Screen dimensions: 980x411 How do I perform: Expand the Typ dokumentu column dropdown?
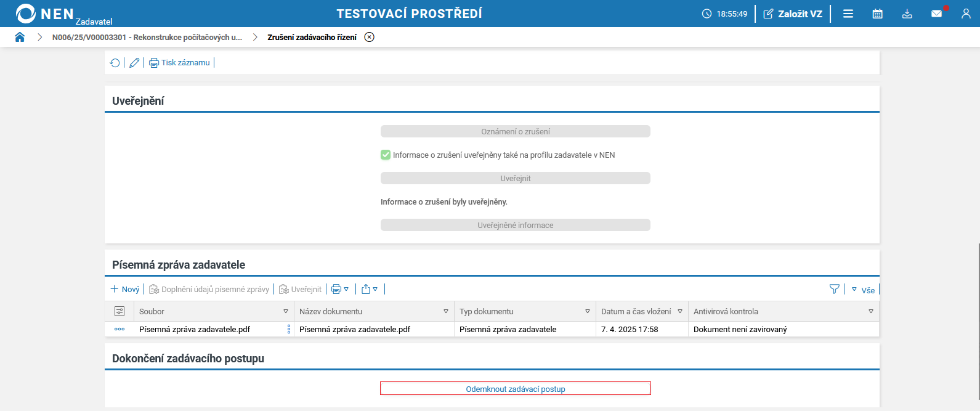coord(588,312)
